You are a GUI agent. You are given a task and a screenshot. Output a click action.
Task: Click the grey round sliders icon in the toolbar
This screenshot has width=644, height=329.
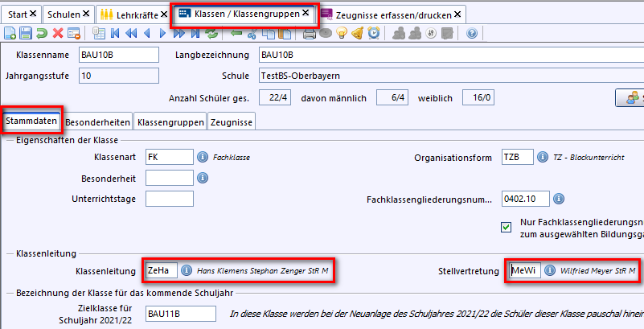pyautogui.click(x=430, y=33)
